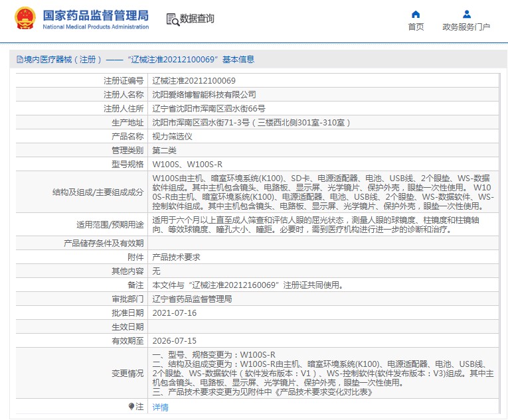This screenshot has height=420, width=508.
Task: Click approving department 辽宁省药品监督管理局 cell
Action: click(192, 299)
